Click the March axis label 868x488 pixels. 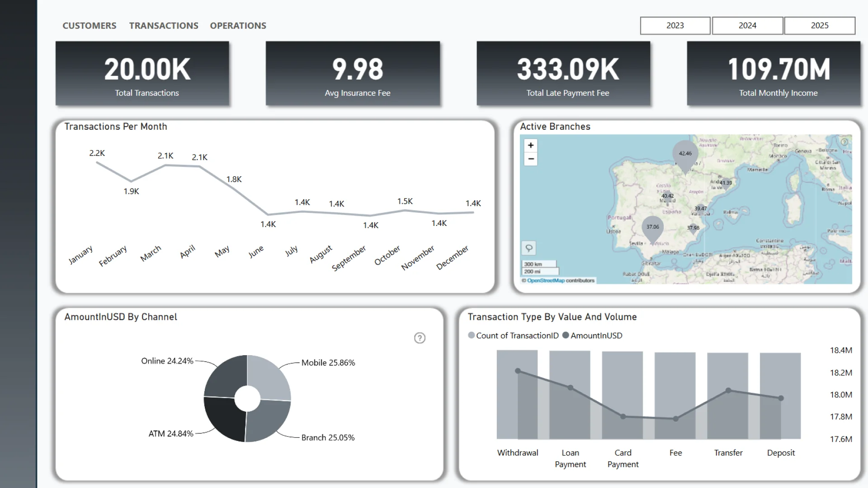(151, 253)
